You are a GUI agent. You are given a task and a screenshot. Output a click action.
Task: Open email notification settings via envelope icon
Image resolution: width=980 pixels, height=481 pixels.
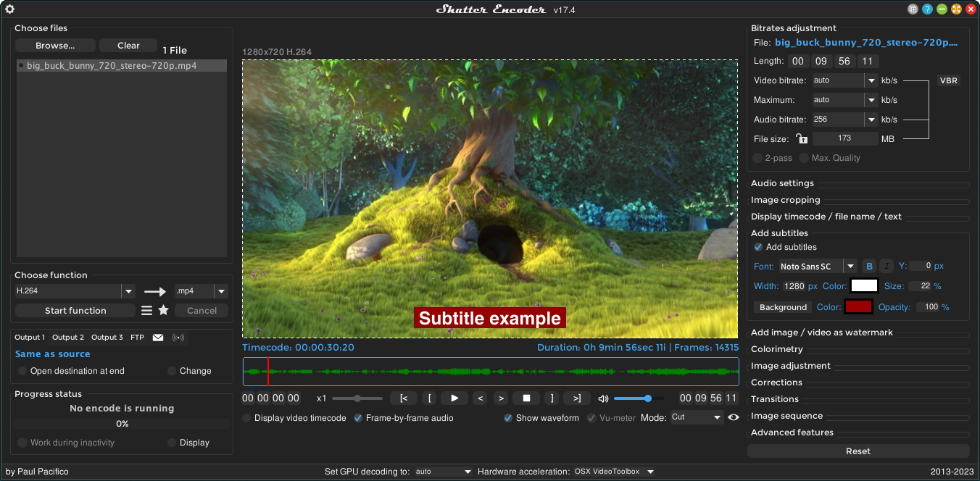point(158,337)
